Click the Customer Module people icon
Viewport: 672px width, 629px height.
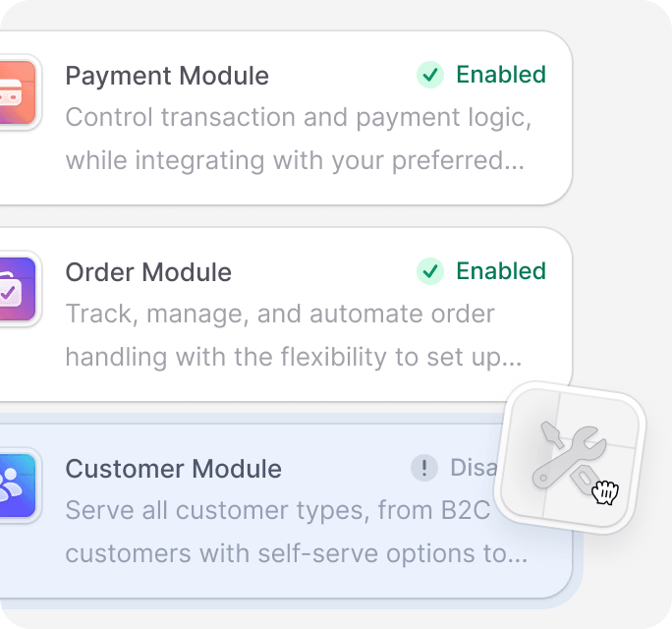click(17, 485)
